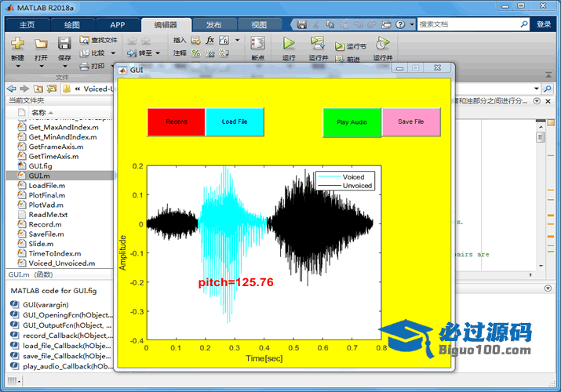
Task: Switch to the 发布 tab
Action: pos(213,24)
